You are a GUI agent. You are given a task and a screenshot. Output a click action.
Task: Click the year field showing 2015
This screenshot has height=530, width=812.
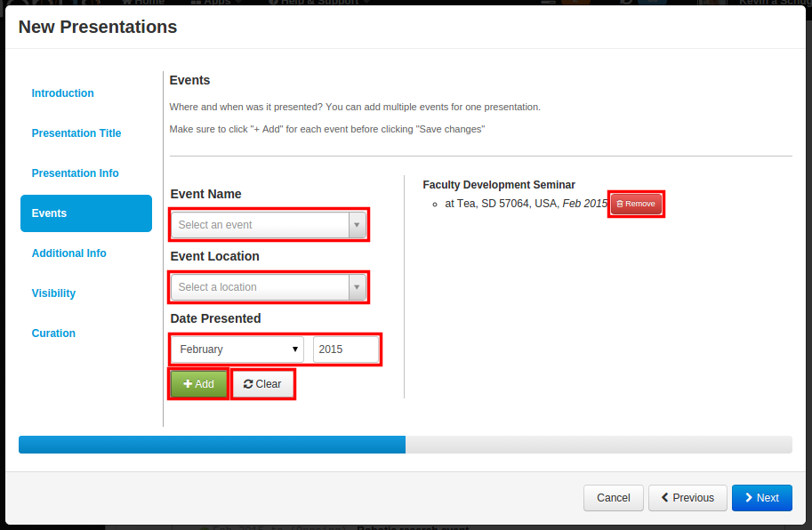(345, 349)
